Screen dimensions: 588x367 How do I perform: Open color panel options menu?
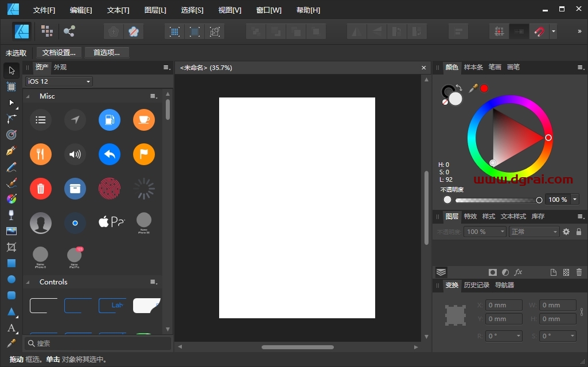point(581,68)
